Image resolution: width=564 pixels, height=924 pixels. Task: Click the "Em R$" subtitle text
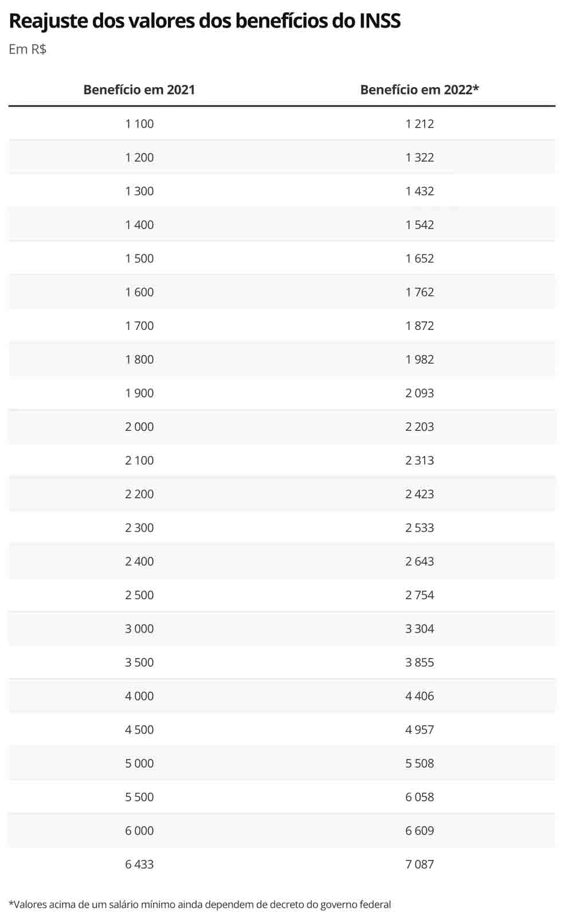click(28, 49)
